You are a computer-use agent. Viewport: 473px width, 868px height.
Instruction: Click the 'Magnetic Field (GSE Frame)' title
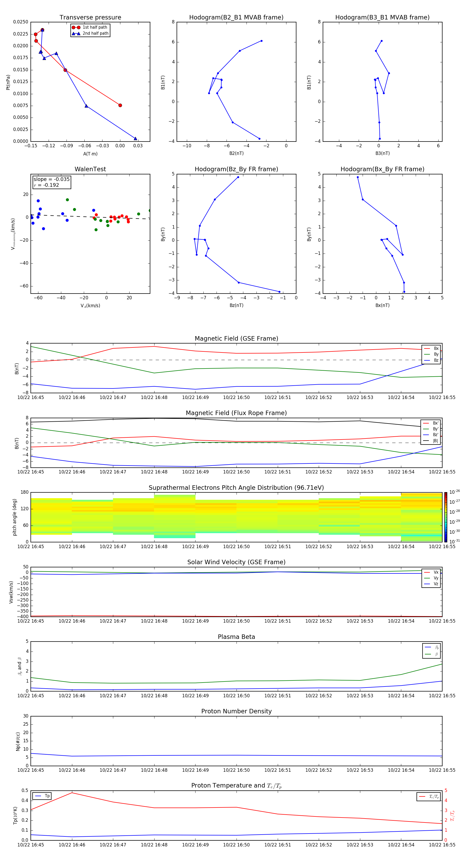pyautogui.click(x=236, y=339)
